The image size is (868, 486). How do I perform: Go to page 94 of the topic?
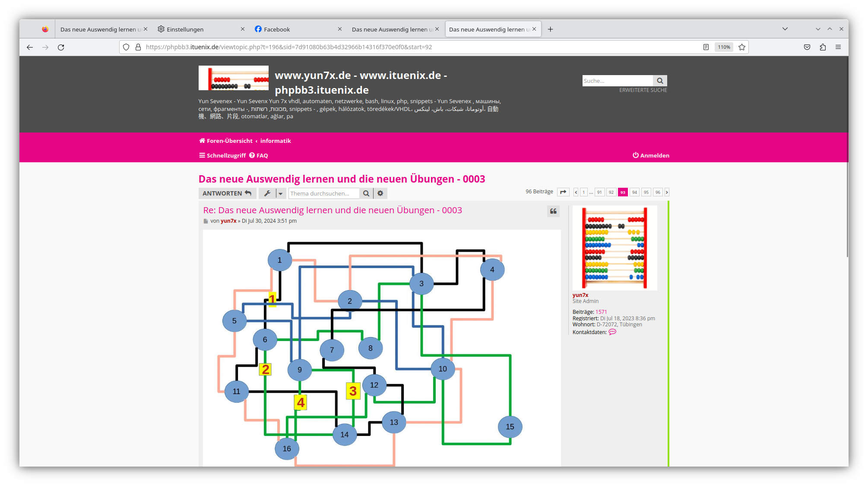[634, 192]
